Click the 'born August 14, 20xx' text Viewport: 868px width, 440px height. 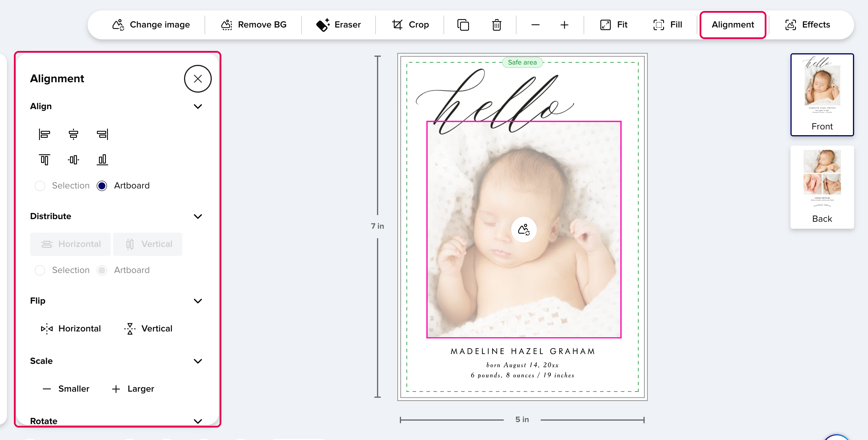[x=523, y=365]
